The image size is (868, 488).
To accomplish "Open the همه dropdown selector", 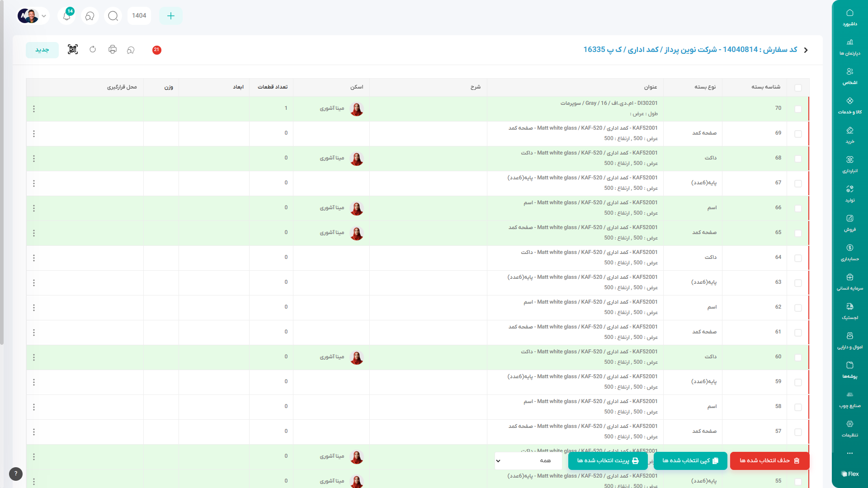I will coord(528,461).
